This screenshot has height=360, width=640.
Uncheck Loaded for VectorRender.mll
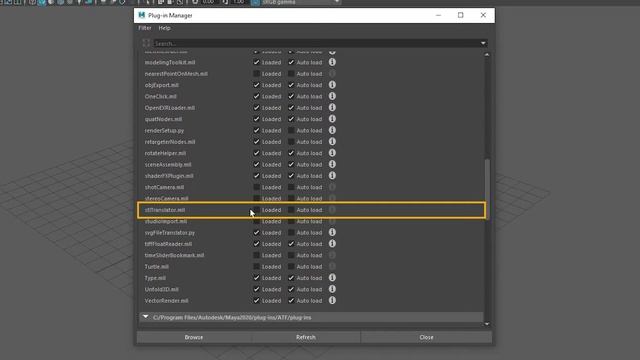[256, 300]
